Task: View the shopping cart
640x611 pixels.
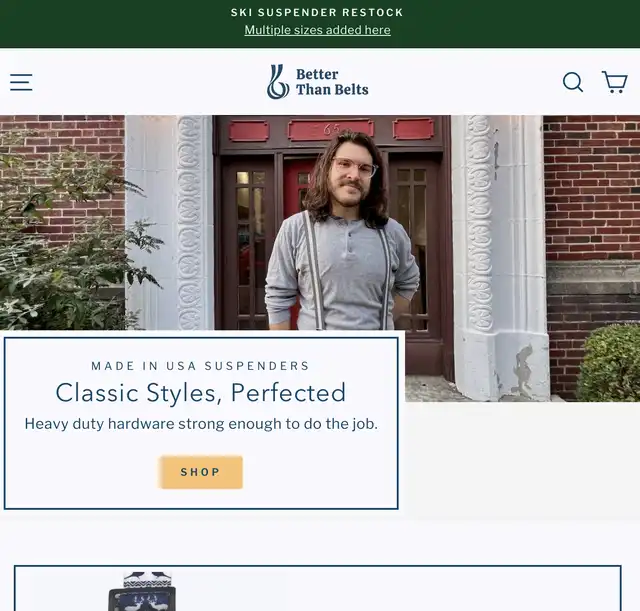Action: 615,82
